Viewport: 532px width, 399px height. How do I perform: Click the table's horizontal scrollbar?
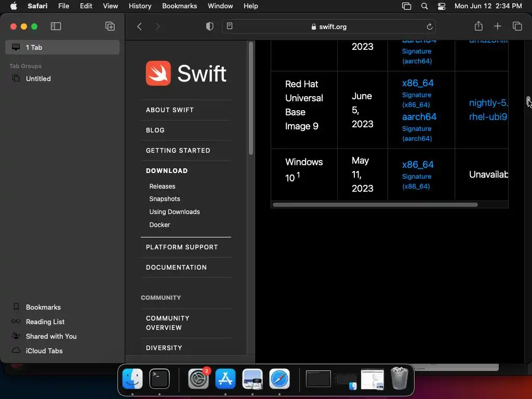pyautogui.click(x=375, y=205)
